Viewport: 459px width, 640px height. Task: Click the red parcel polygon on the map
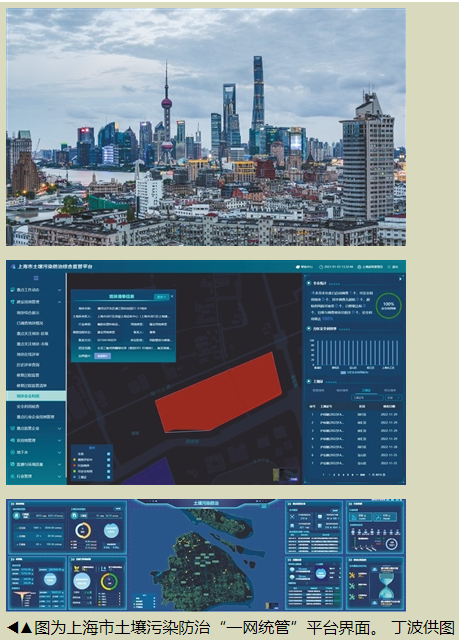click(x=218, y=394)
